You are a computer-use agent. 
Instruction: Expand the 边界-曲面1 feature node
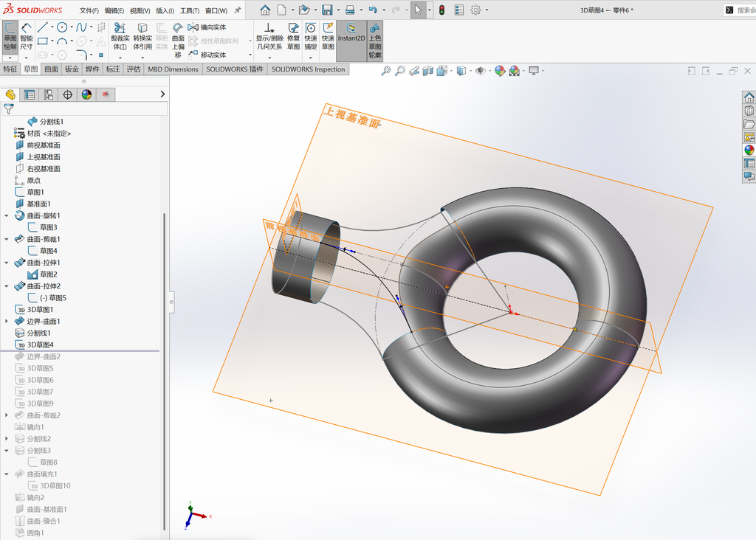tap(7, 322)
